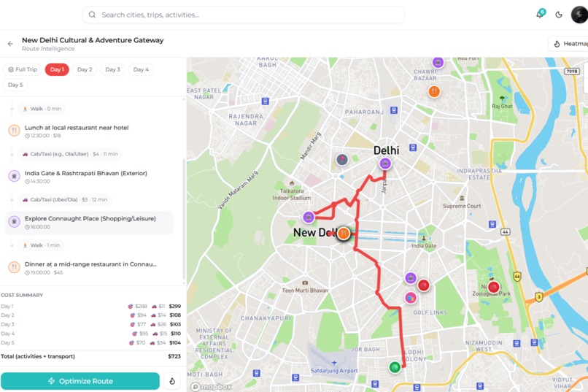Switch to the Day 5 tab
The width and height of the screenshot is (588, 392).
pos(15,85)
